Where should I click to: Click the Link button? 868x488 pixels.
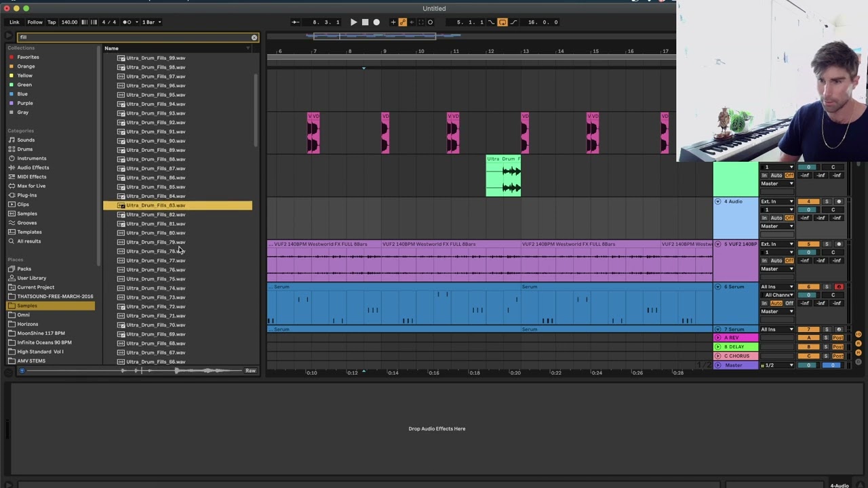click(x=14, y=22)
